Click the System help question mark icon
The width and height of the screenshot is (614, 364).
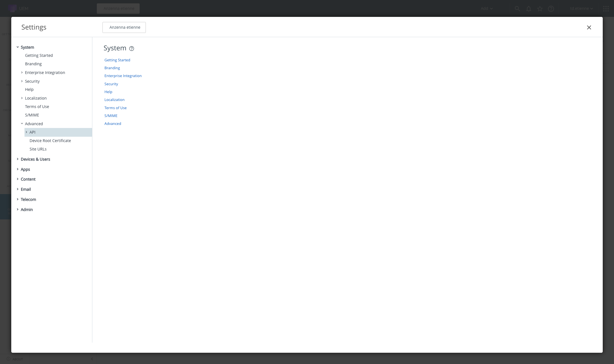click(131, 49)
